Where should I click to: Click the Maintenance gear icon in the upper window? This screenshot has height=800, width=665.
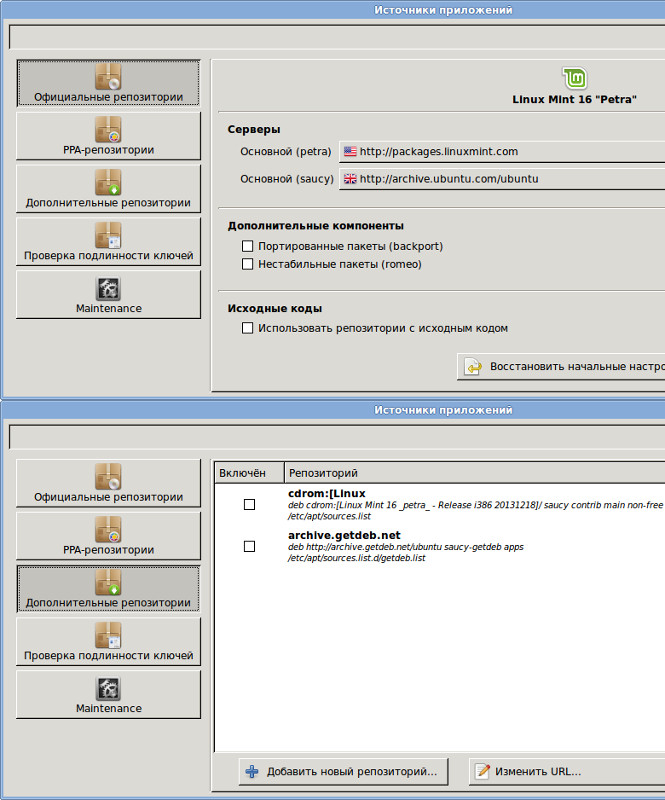(x=108, y=289)
